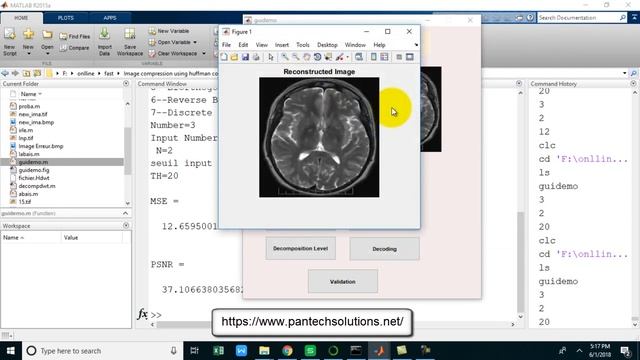The height and width of the screenshot is (360, 640).
Task: Open the Brush color dropdown arrow
Action: [347, 57]
